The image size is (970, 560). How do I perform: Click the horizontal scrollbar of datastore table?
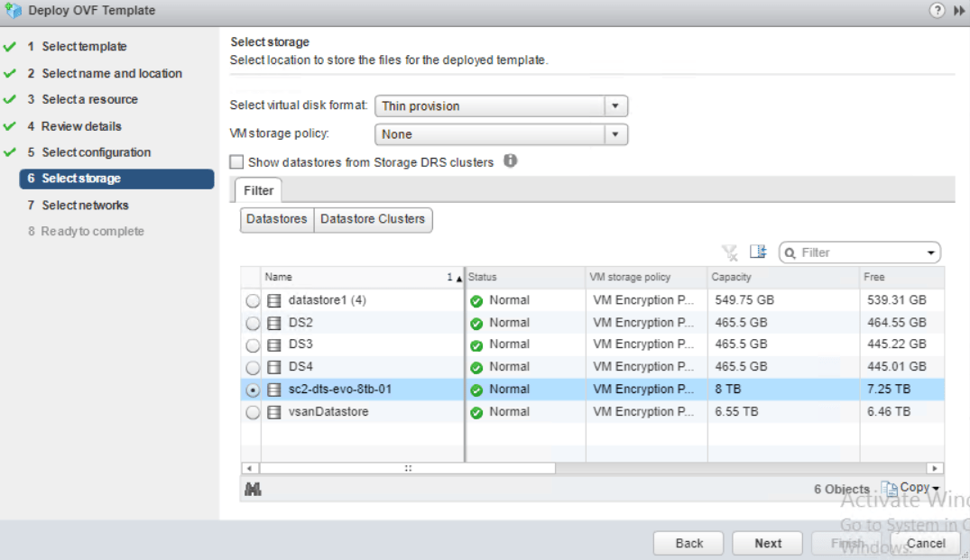408,468
